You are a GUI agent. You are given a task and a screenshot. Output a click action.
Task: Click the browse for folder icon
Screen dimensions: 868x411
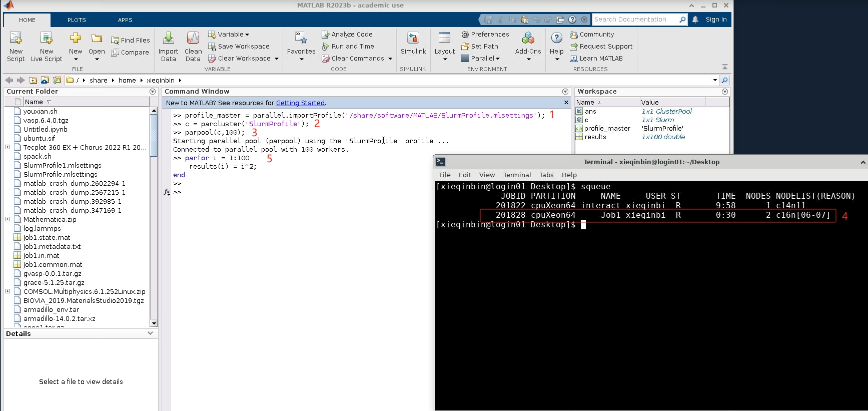45,80
